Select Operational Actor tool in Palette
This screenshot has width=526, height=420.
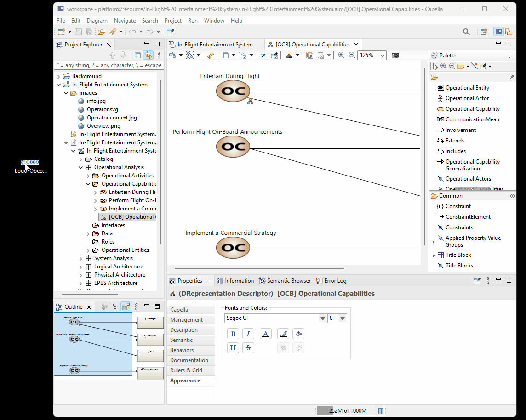[467, 98]
